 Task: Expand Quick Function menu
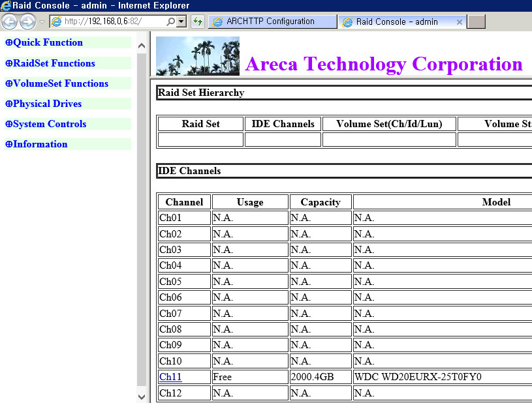tap(44, 42)
